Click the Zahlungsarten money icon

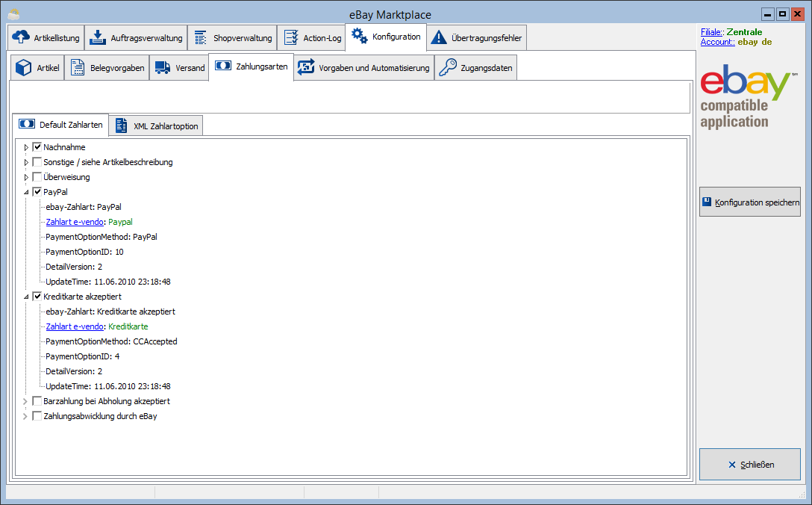click(223, 66)
